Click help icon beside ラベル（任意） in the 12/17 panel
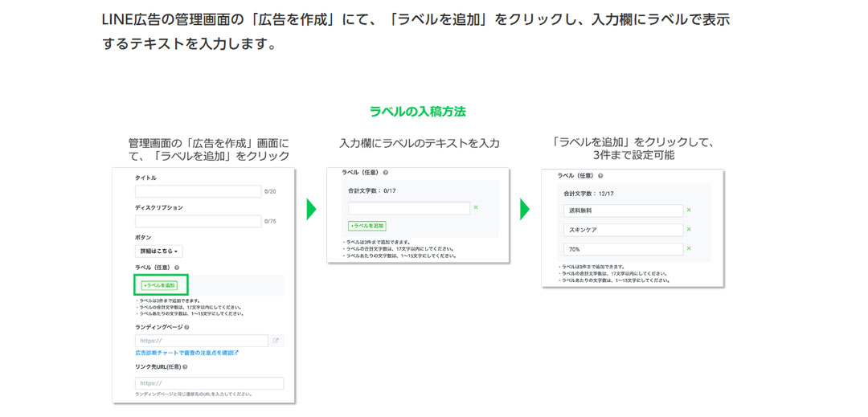The height and width of the screenshot is (417, 868). (x=600, y=176)
